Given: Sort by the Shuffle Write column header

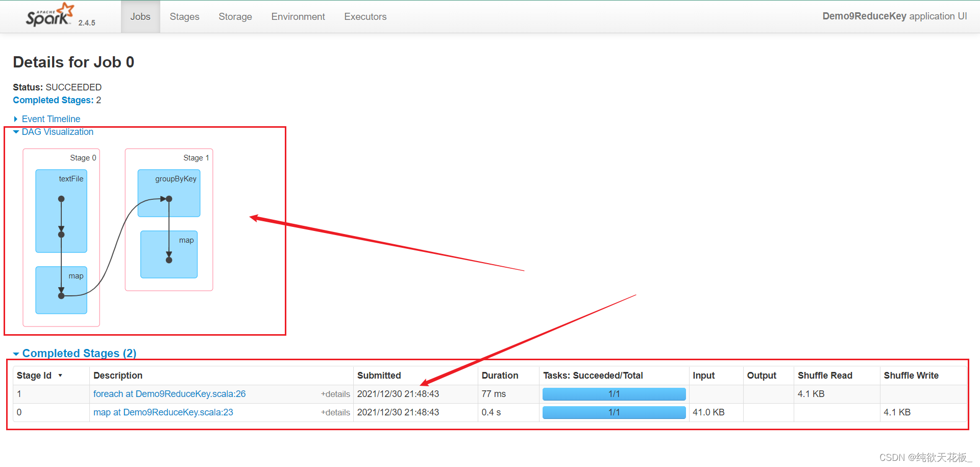Looking at the screenshot, I should pos(911,376).
